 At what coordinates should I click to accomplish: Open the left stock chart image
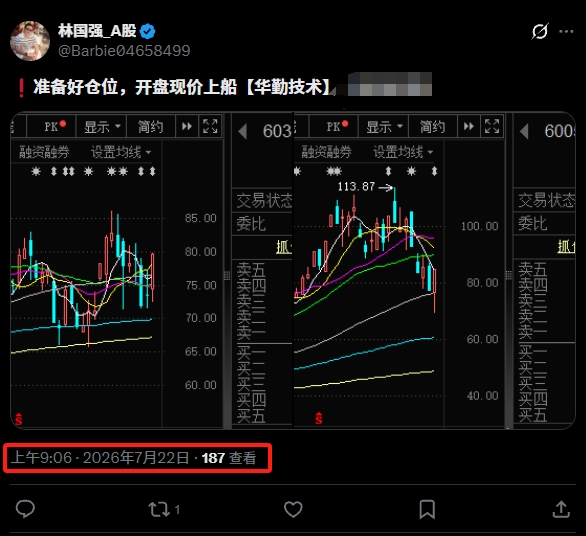(x=151, y=270)
